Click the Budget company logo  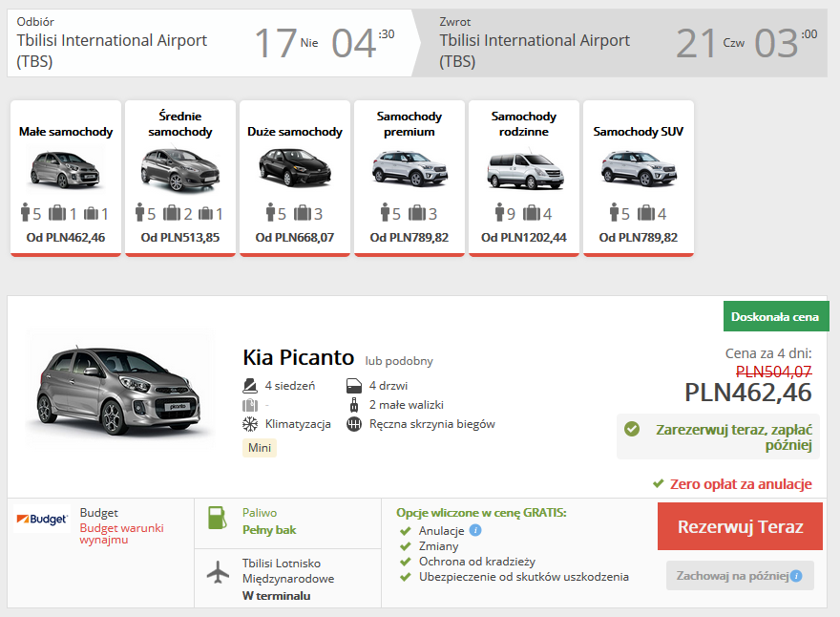[x=42, y=519]
